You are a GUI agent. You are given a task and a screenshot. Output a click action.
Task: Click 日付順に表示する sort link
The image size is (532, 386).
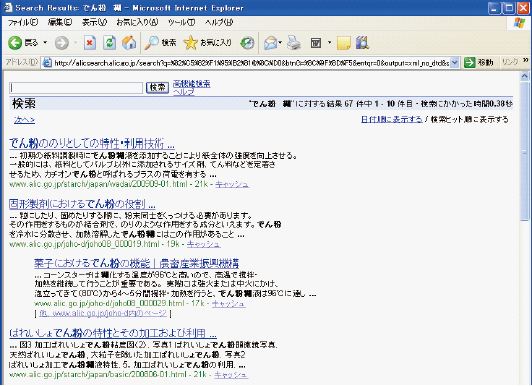click(392, 119)
